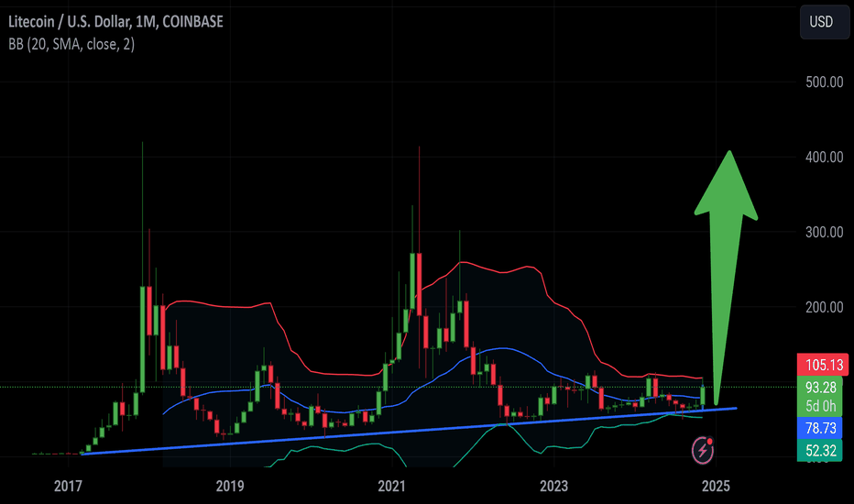Click the teal 52.32 lower band label
Viewport: 854px width, 504px height.
[x=819, y=451]
